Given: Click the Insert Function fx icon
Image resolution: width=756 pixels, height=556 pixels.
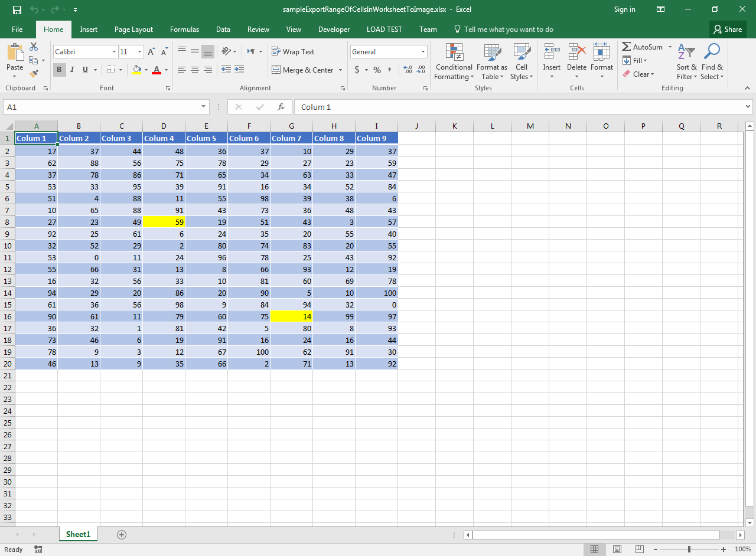Looking at the screenshot, I should click(281, 107).
